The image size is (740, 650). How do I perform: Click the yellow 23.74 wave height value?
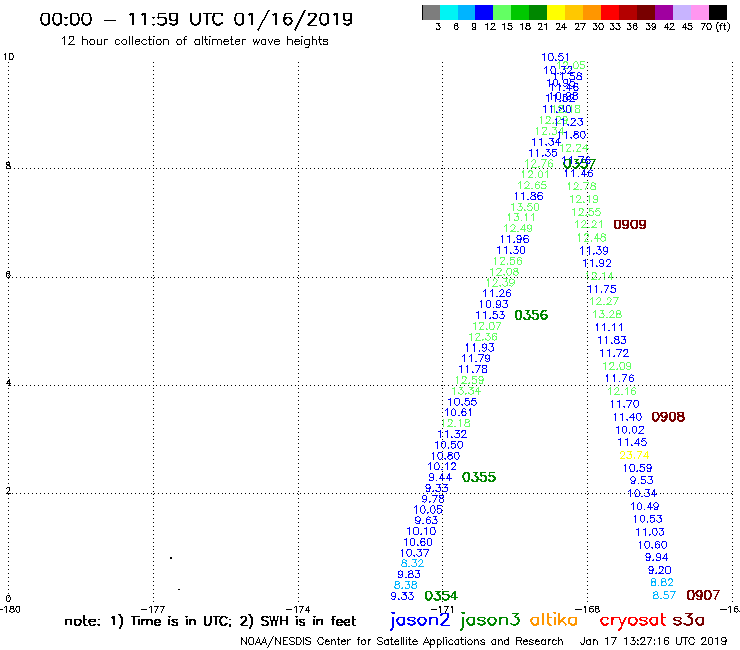(x=634, y=455)
